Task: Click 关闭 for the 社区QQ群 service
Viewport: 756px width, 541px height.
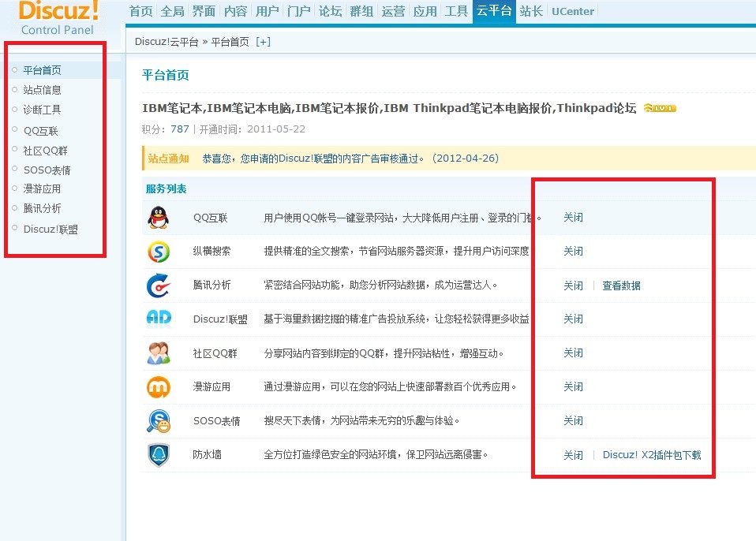Action: pos(573,353)
